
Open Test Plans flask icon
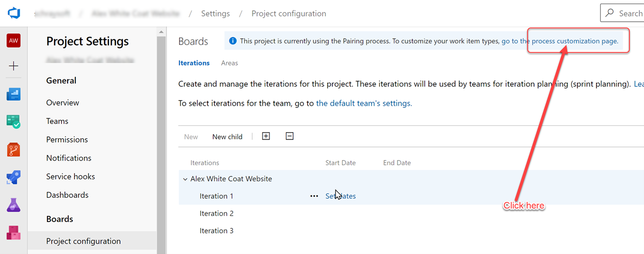coord(13,205)
